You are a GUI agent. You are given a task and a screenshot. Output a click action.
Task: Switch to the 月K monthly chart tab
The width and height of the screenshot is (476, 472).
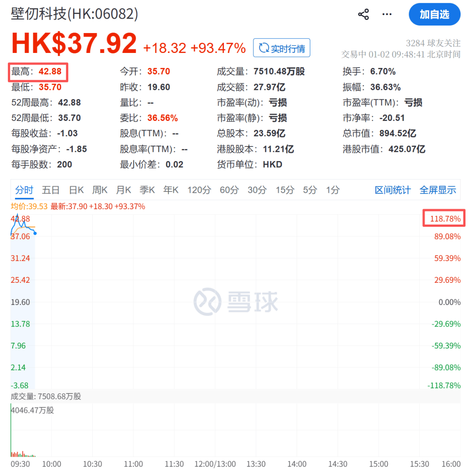point(123,190)
